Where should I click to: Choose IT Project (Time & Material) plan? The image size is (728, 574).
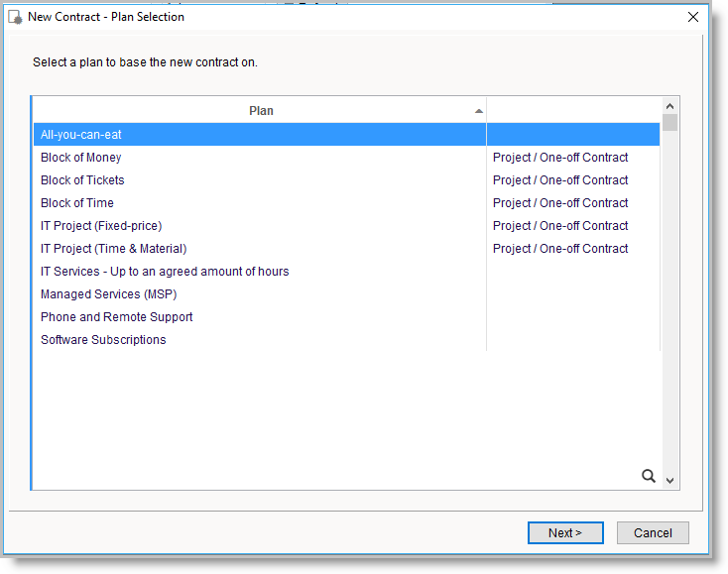(x=113, y=249)
